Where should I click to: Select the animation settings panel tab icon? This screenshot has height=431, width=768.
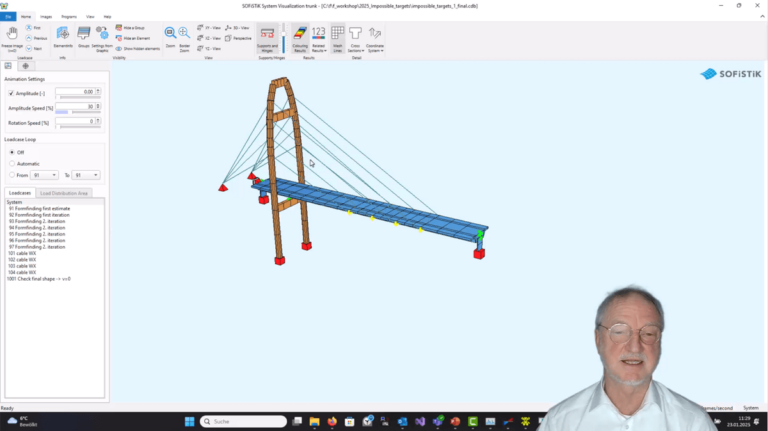pos(8,66)
